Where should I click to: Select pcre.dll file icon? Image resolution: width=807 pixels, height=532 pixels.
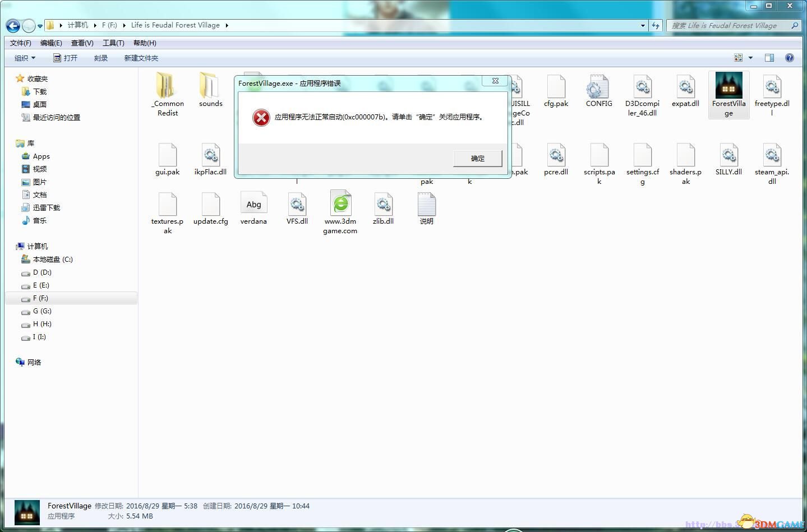[x=556, y=155]
